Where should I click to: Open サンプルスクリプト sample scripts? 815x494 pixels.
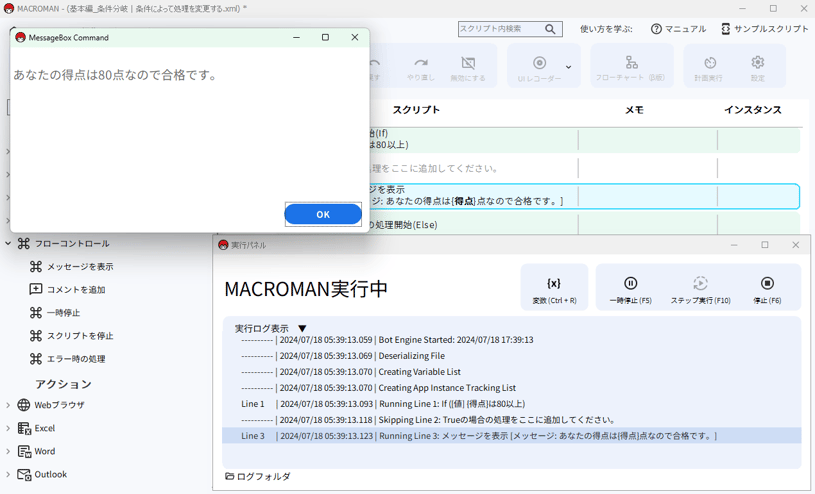(765, 29)
